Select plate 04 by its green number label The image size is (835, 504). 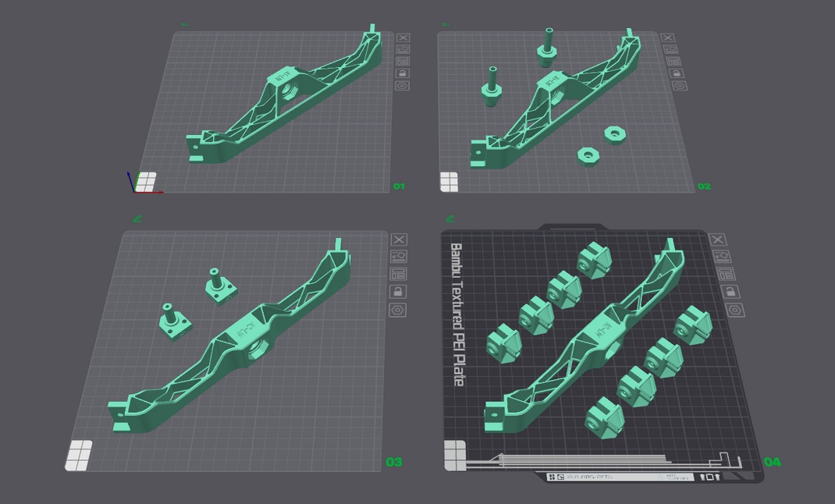tap(772, 462)
